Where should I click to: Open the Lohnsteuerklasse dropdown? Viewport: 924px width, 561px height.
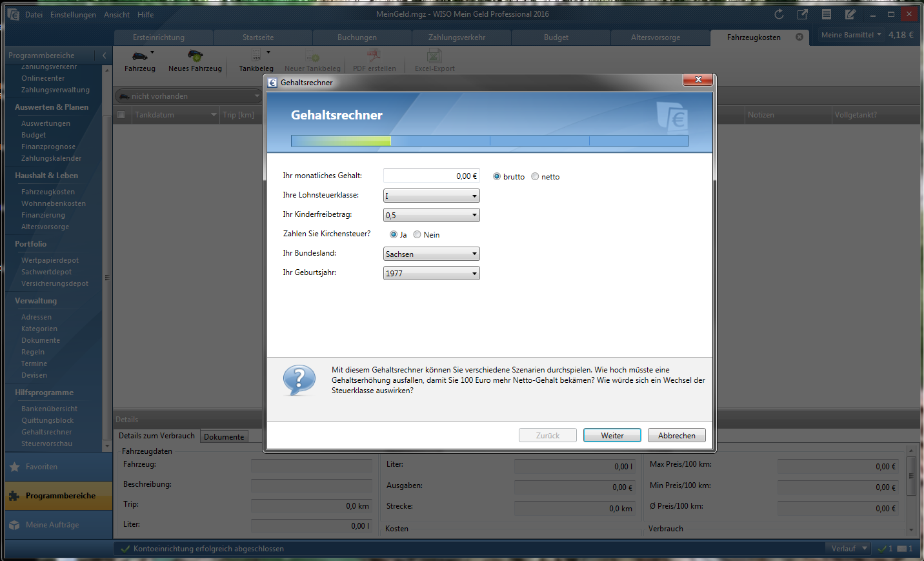coord(431,196)
